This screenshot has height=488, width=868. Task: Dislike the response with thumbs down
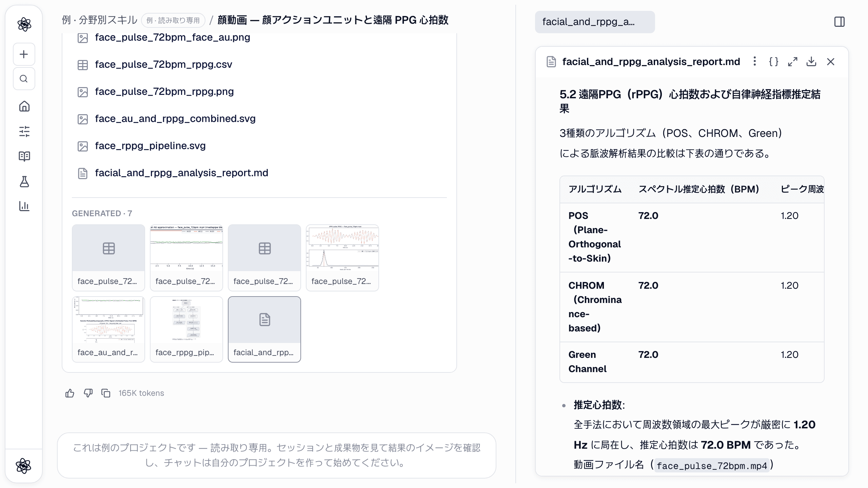tap(88, 393)
